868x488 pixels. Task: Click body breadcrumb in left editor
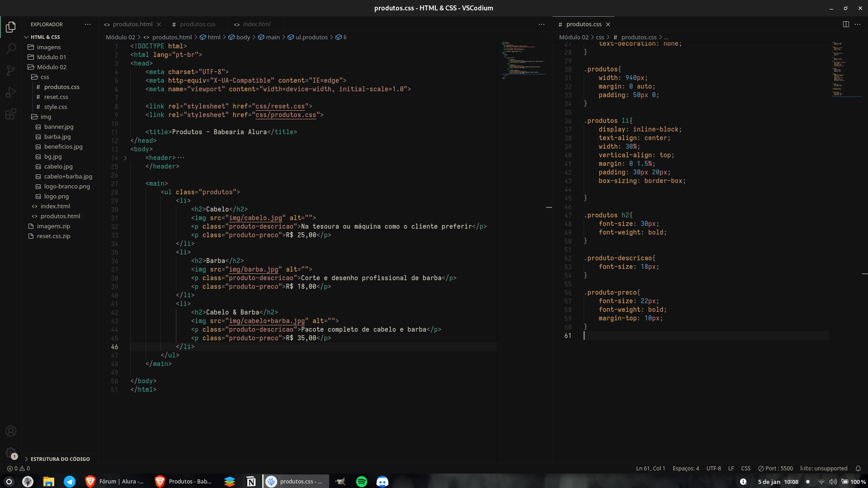pos(240,37)
